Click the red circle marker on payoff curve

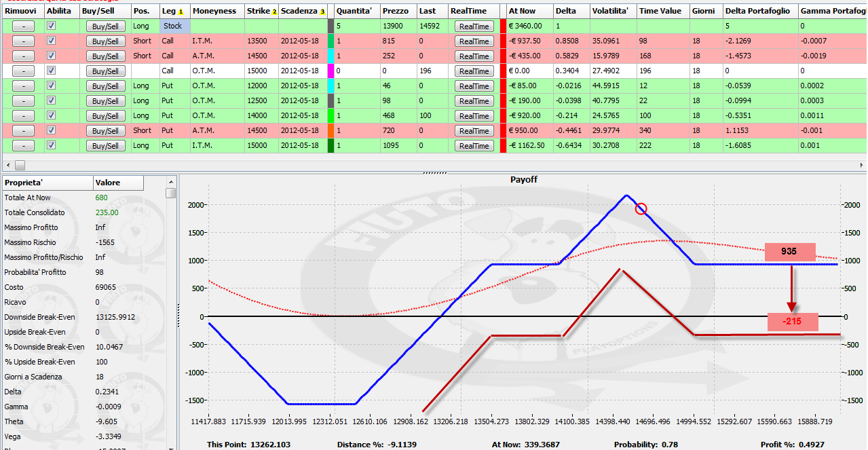pos(641,208)
